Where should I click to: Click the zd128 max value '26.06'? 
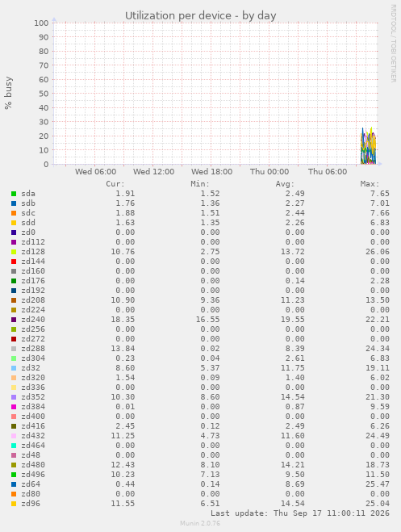tap(378, 252)
